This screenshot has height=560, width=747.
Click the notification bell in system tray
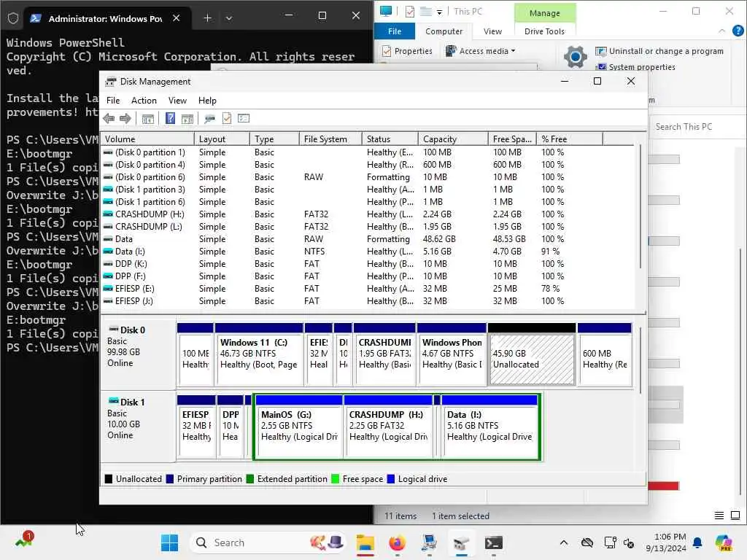[697, 542]
